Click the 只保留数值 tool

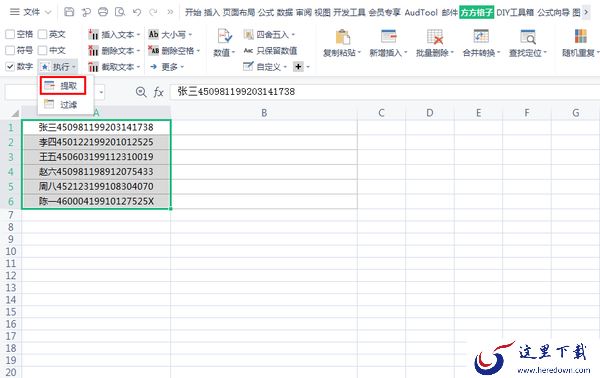tap(271, 51)
